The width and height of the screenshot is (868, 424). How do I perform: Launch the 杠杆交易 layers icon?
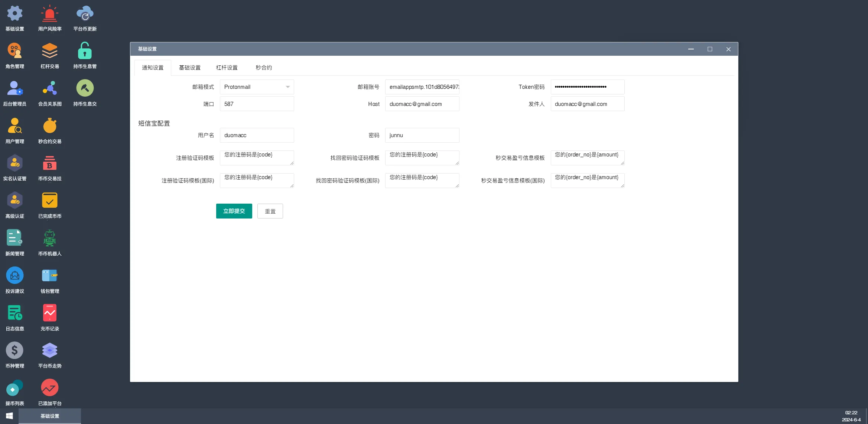50,51
